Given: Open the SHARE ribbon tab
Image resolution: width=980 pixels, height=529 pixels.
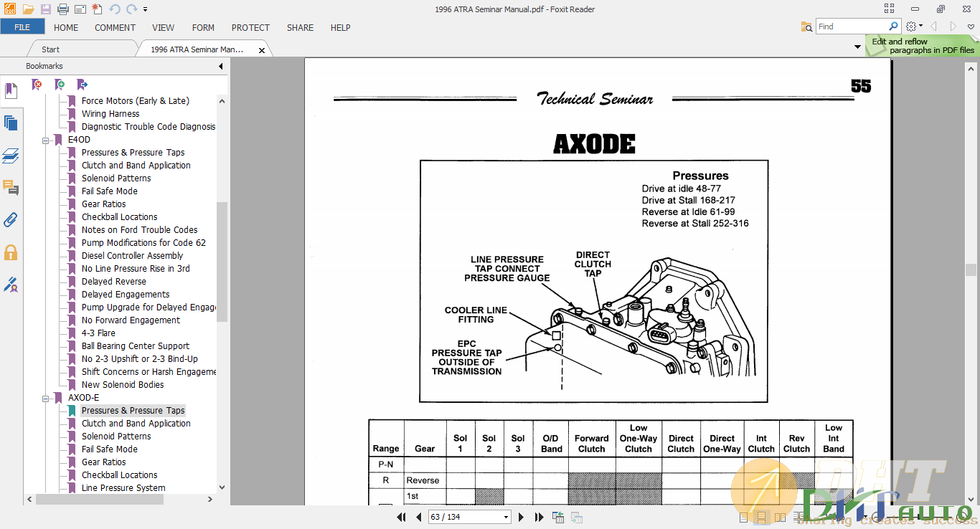Looking at the screenshot, I should (x=300, y=27).
